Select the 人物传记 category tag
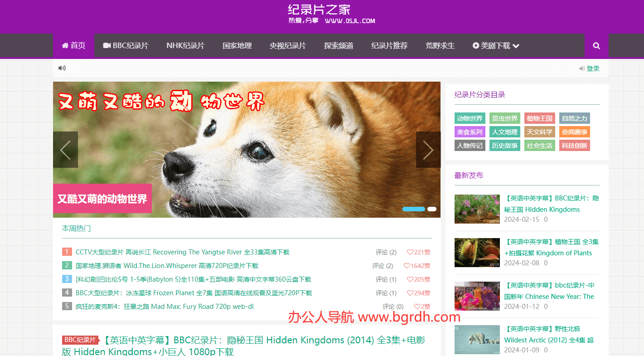Viewport: 644px width, 356px height. (x=470, y=146)
